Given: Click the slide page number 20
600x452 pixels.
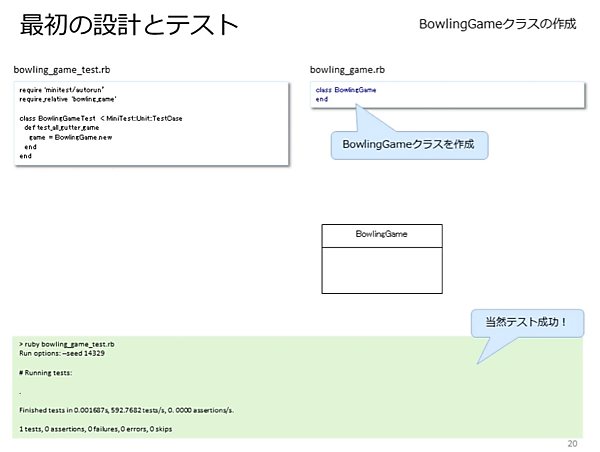Looking at the screenshot, I should pos(572,443).
